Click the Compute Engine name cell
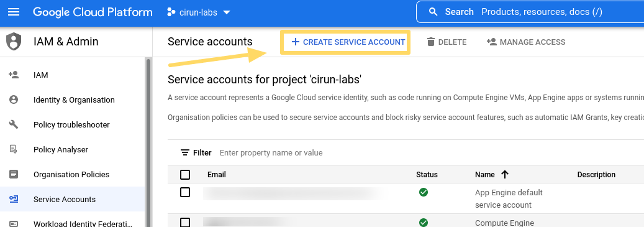Image resolution: width=644 pixels, height=227 pixels. [x=505, y=223]
